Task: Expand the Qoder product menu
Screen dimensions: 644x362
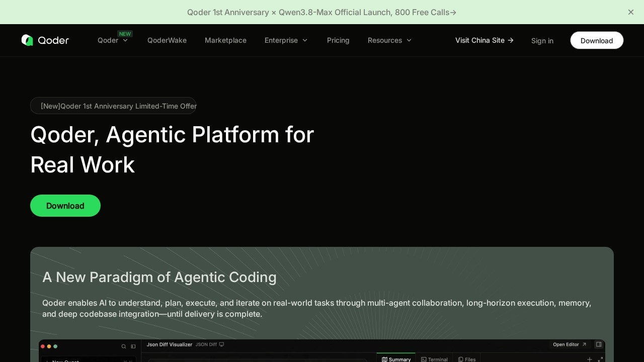Action: tap(113, 40)
